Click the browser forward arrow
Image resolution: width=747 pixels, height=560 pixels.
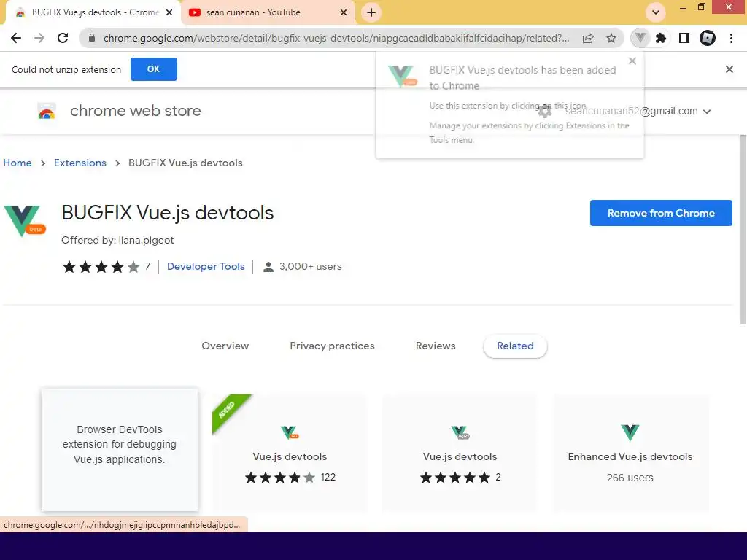(x=39, y=38)
